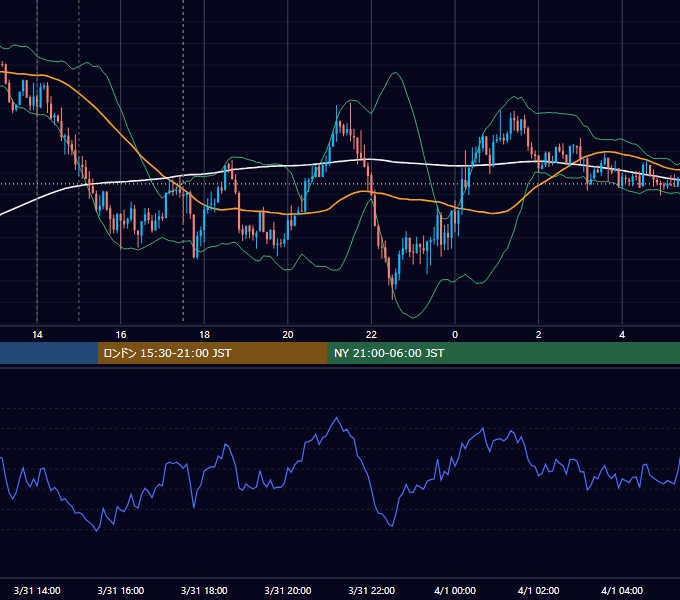Click the 3/31 22:00 date label
The width and height of the screenshot is (680, 600).
[x=372, y=590]
